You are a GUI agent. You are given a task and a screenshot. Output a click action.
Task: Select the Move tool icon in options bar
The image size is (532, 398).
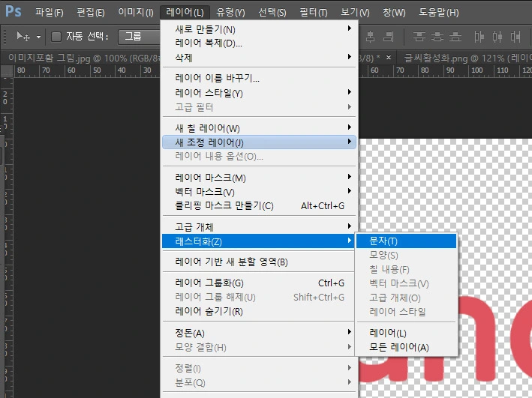25,36
